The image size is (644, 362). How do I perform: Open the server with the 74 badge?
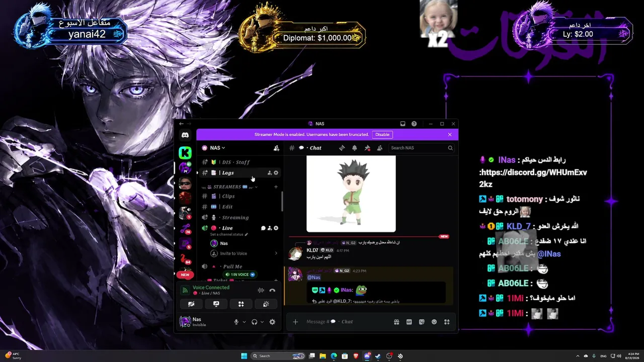(185, 229)
